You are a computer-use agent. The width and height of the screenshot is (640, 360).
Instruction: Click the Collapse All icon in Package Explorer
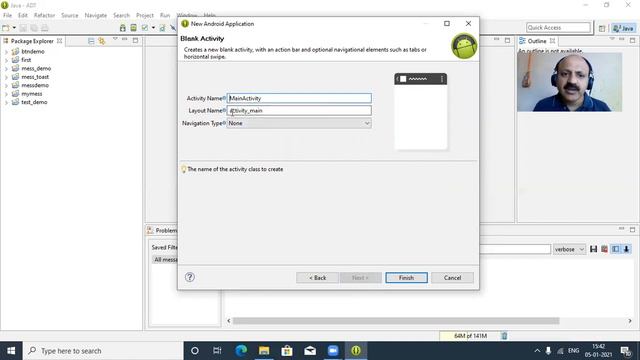[91, 41]
